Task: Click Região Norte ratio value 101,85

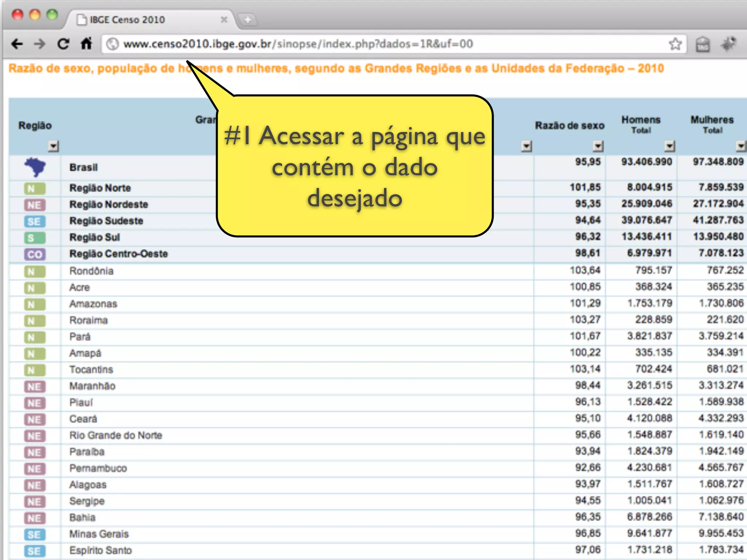Action: pos(585,187)
